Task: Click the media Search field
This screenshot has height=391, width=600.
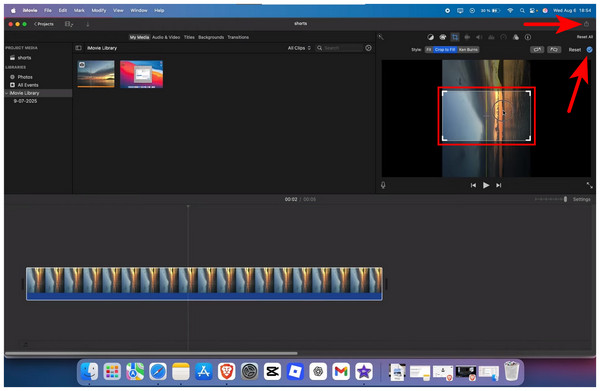Action: pyautogui.click(x=339, y=48)
